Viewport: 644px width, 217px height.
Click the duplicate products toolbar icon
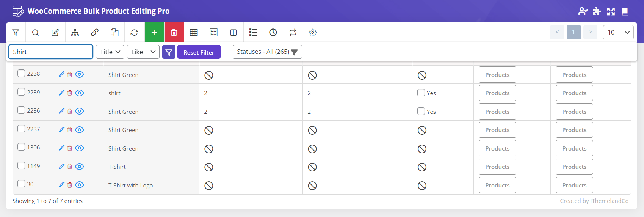(x=114, y=33)
